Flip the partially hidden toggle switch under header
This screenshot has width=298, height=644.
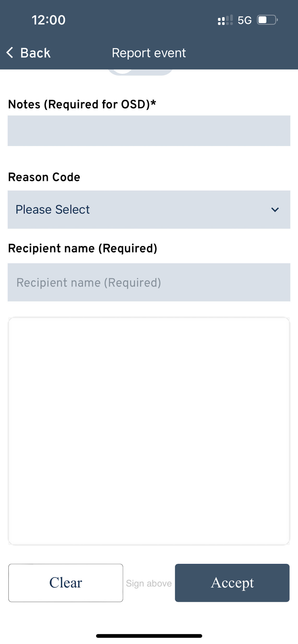click(x=140, y=72)
